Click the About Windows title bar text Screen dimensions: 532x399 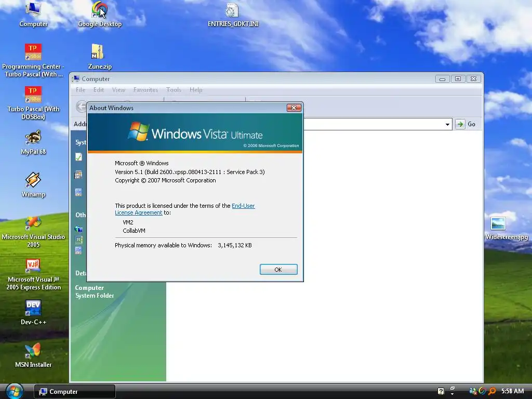111,108
